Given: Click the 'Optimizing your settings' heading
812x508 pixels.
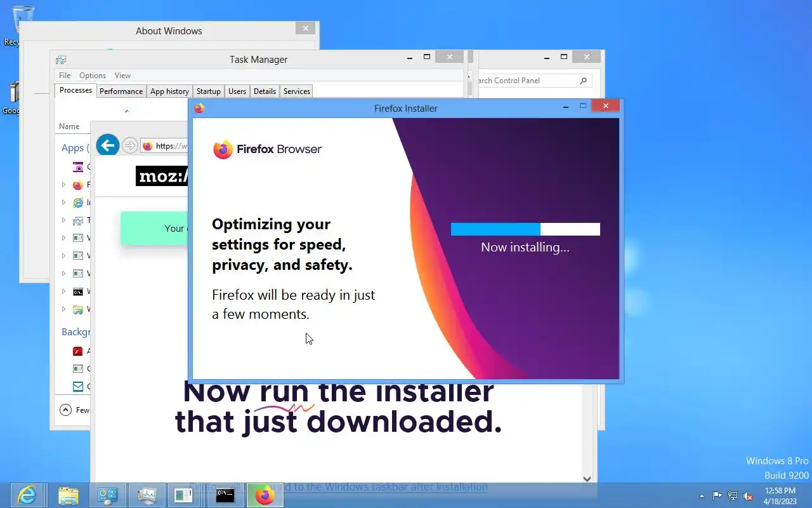Looking at the screenshot, I should pos(282,244).
